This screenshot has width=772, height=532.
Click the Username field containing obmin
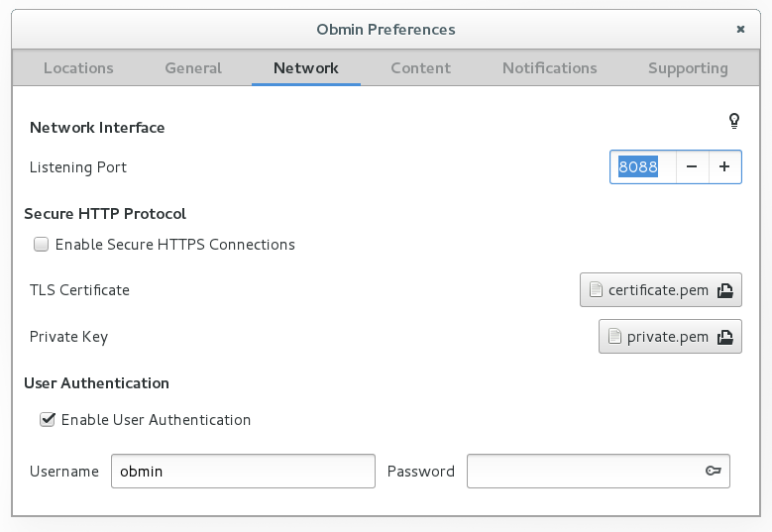click(x=243, y=471)
